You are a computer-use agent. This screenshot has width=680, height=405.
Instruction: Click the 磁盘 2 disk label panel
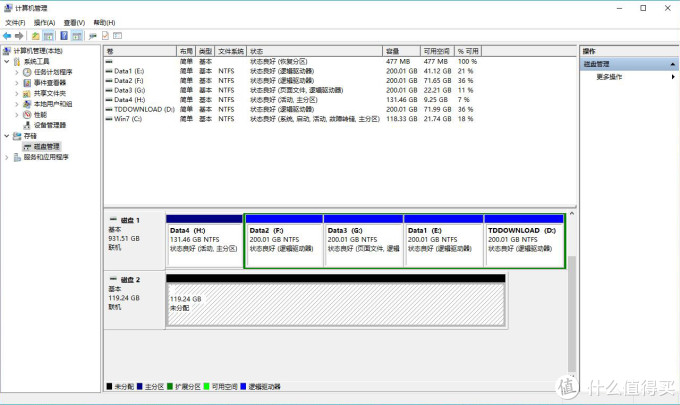point(134,300)
